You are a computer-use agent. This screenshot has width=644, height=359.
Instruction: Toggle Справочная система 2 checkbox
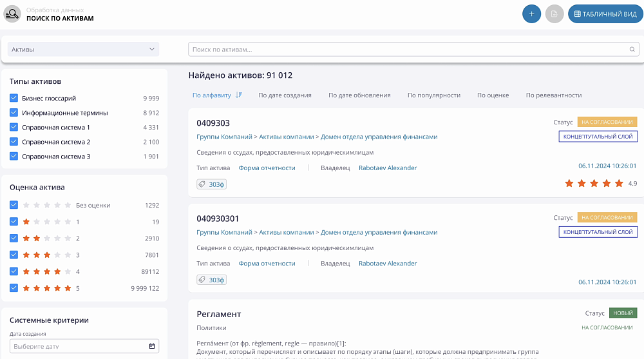pos(14,141)
